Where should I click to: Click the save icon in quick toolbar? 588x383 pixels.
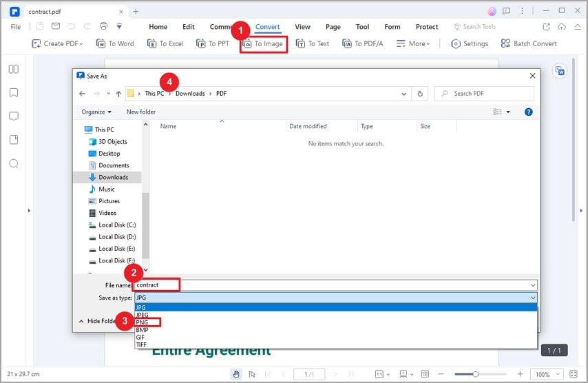(x=40, y=26)
